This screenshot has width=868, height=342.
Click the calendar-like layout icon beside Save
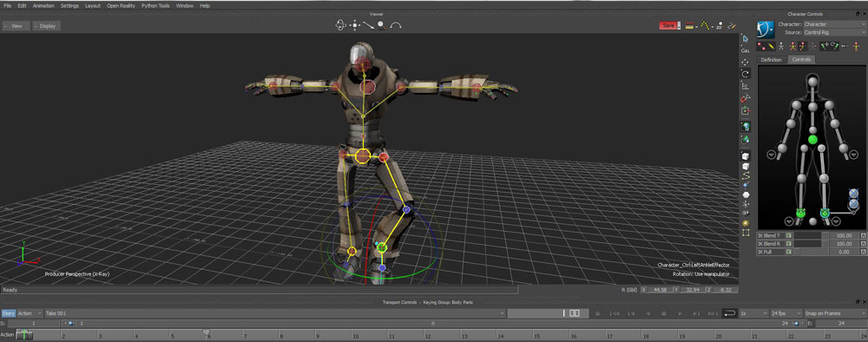click(x=690, y=25)
